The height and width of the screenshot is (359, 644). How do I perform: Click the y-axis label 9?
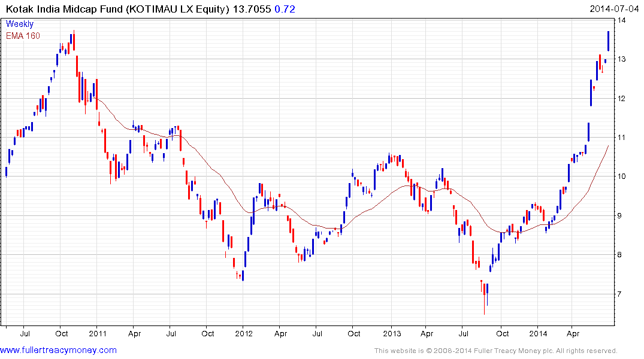(x=620, y=216)
